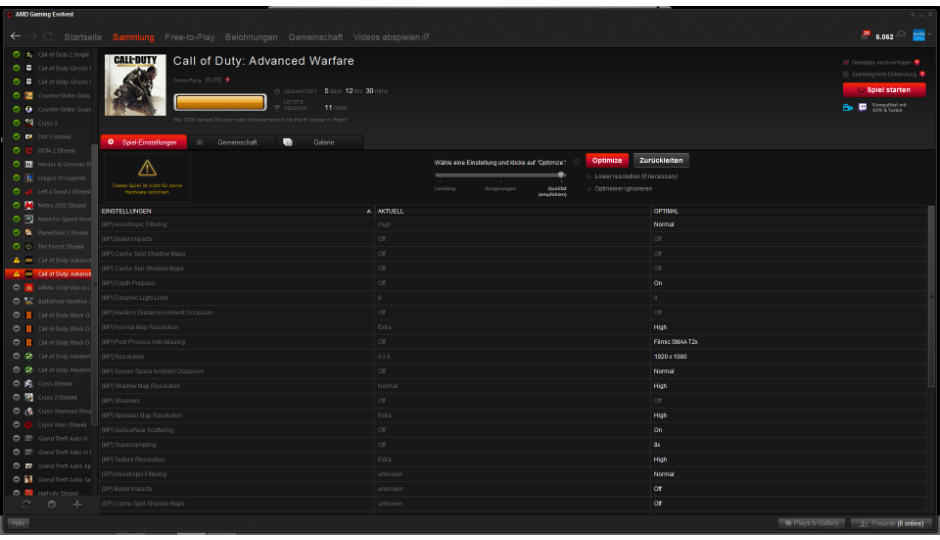Click the green check status icon beside The Forest
The image size is (940, 540).
pyautogui.click(x=16, y=246)
